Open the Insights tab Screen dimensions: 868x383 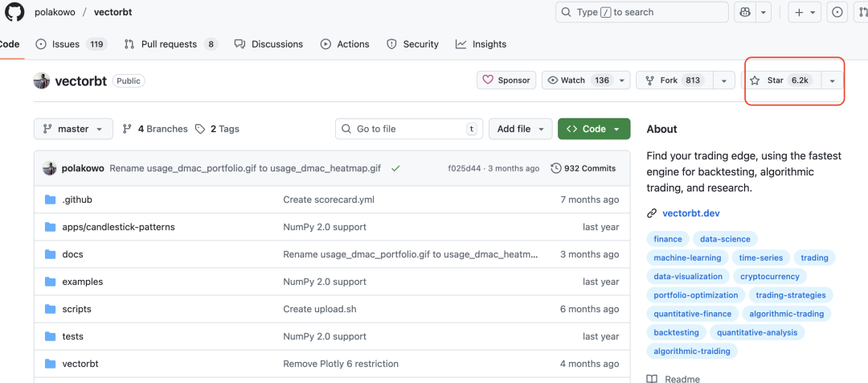coord(481,44)
